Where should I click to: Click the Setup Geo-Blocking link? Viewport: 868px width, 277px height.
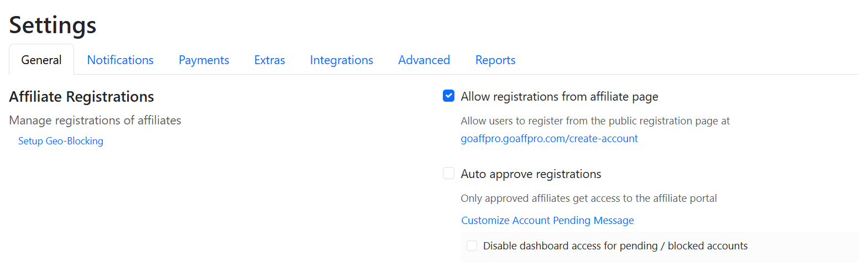[x=61, y=141]
